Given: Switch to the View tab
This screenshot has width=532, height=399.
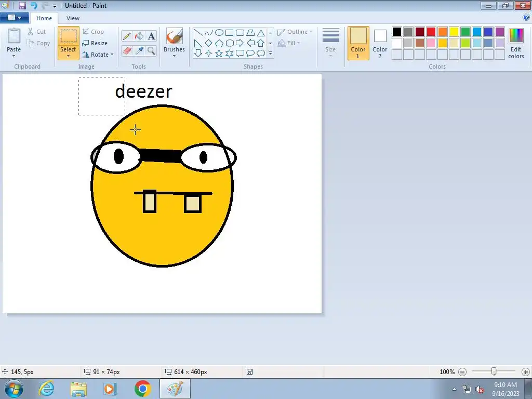Looking at the screenshot, I should tap(73, 18).
